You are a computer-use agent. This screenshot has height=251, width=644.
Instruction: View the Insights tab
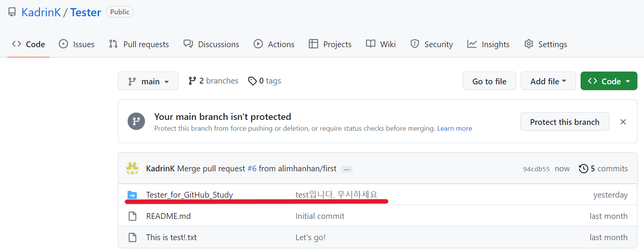click(488, 44)
